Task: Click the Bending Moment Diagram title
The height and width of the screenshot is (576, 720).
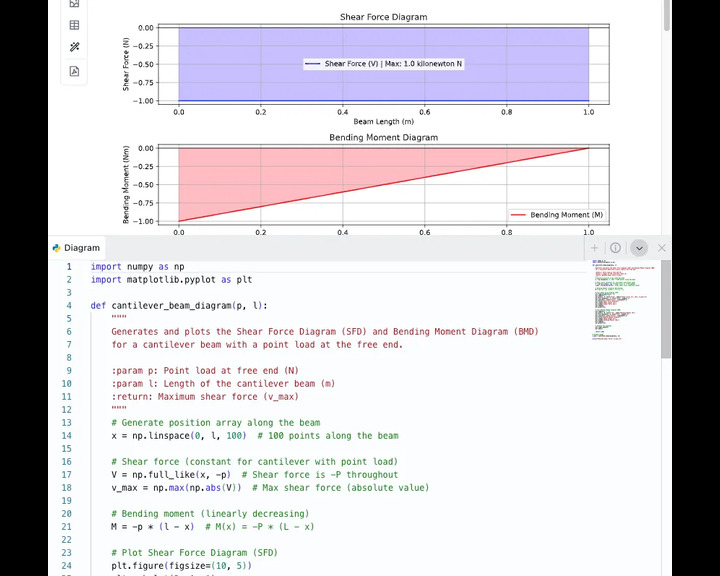Action: [x=383, y=137]
